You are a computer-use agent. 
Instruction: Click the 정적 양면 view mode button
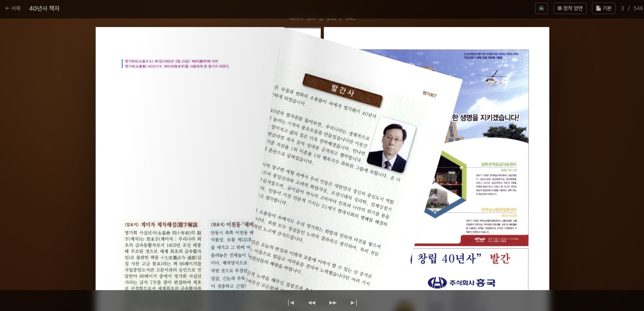pos(570,8)
